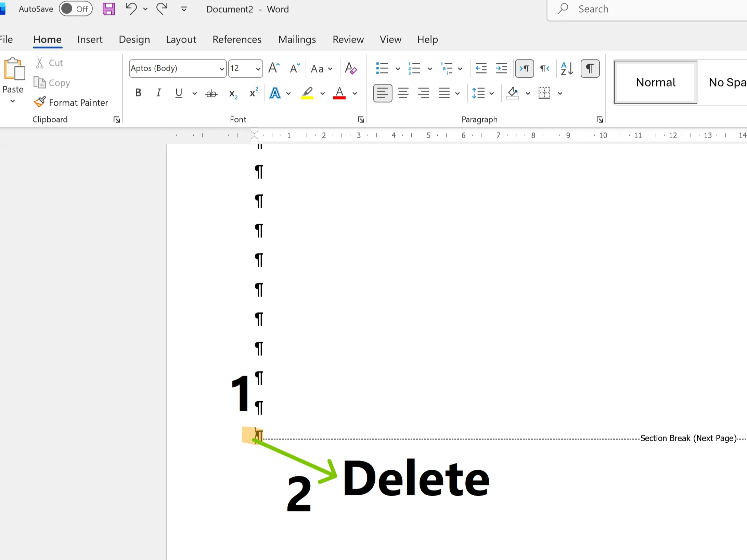Expand the numbering library dropdown arrow

tap(430, 69)
